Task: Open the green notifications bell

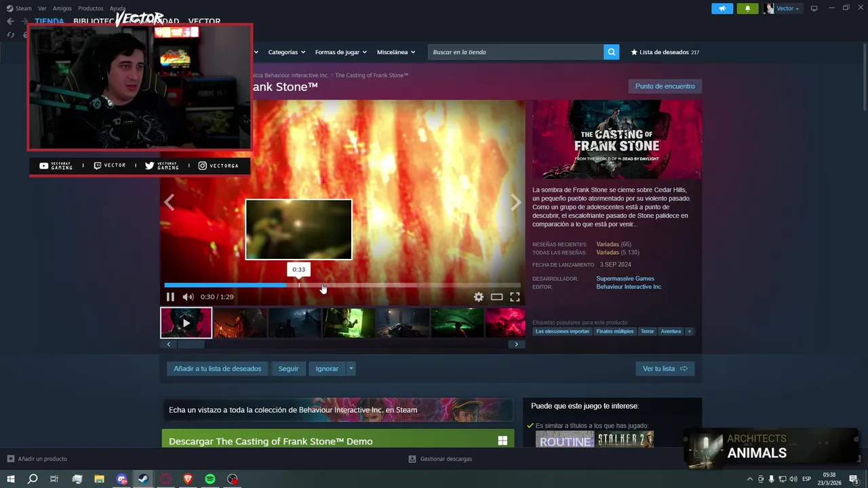Action: tap(747, 8)
